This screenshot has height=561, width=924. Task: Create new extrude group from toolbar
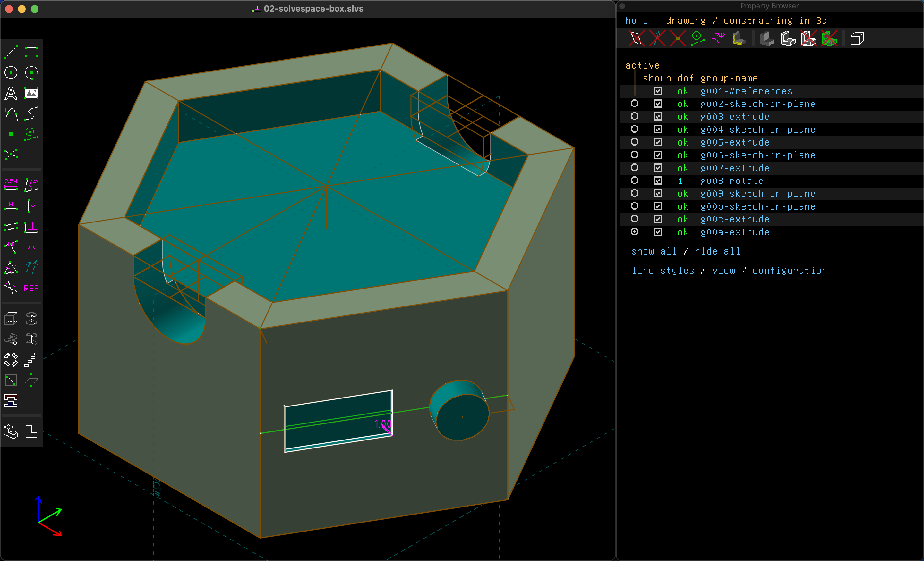point(11,319)
